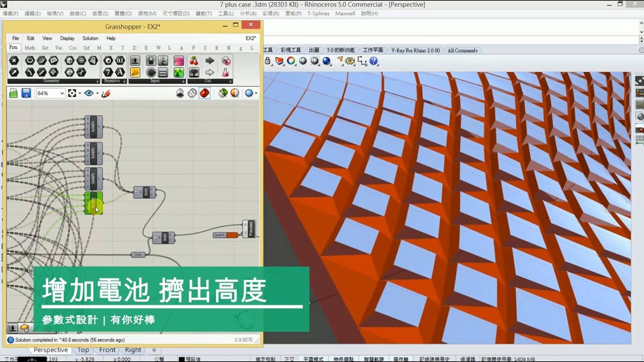The height and width of the screenshot is (362, 644).
Task: Expand the Util panel dropdown
Action: (x=230, y=81)
